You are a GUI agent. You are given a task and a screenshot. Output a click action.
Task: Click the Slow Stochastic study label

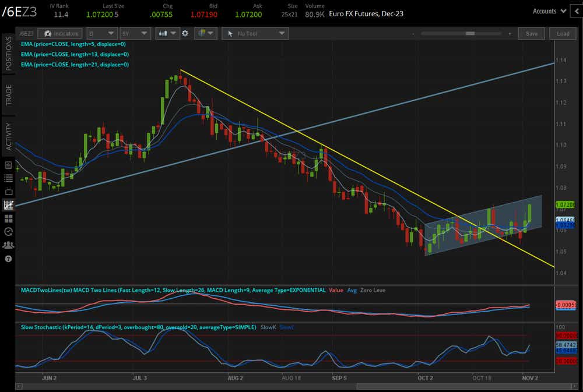pyautogui.click(x=138, y=327)
